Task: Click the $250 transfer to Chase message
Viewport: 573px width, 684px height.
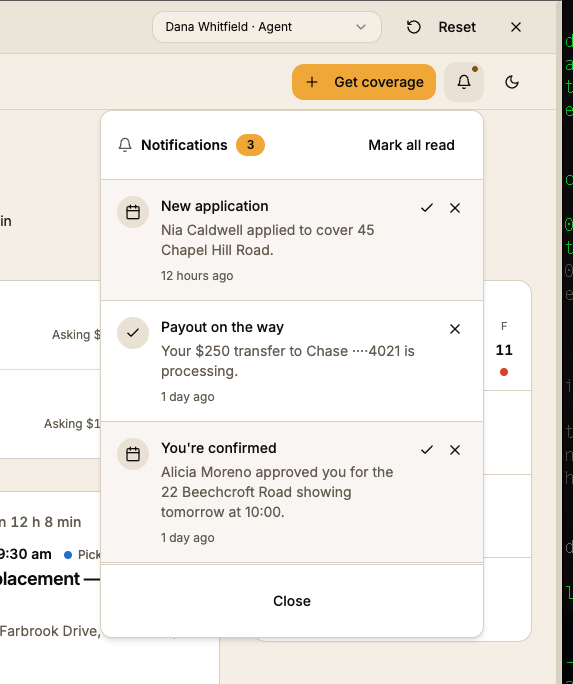Action: [288, 361]
